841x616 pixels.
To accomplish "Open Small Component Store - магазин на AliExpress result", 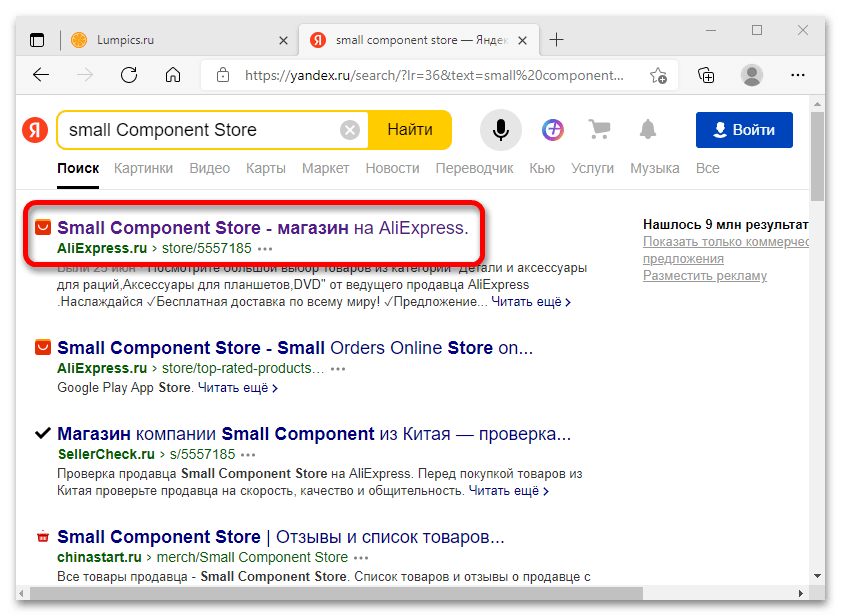I will (263, 228).
